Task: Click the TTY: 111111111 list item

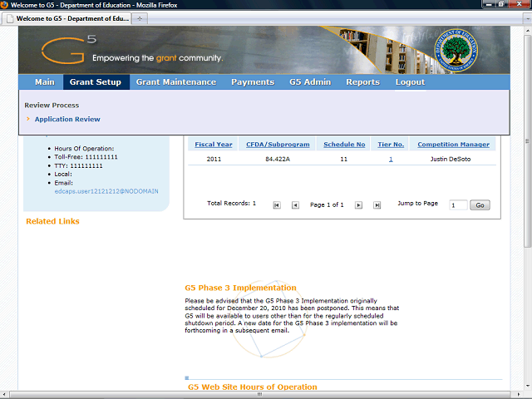Action: [x=78, y=166]
